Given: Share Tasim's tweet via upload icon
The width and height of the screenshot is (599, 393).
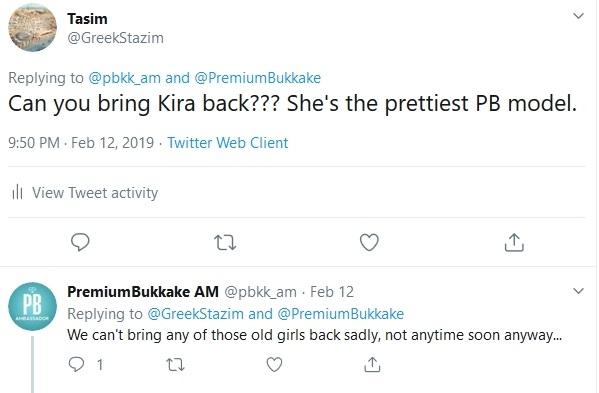Looking at the screenshot, I should [514, 243].
